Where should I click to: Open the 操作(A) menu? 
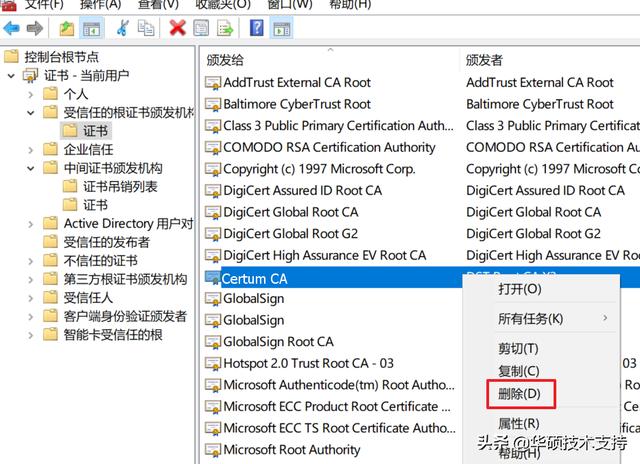click(x=100, y=4)
